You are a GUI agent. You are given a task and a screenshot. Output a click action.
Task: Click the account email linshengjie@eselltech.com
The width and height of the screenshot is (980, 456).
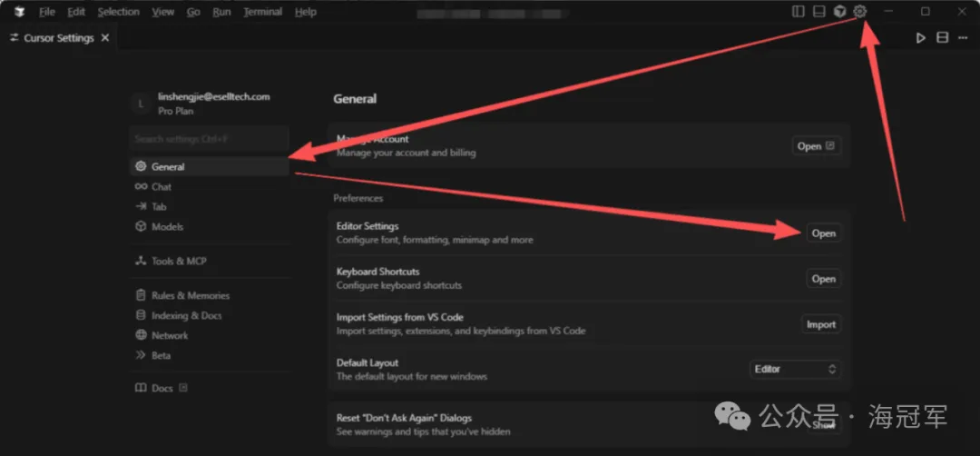214,97
